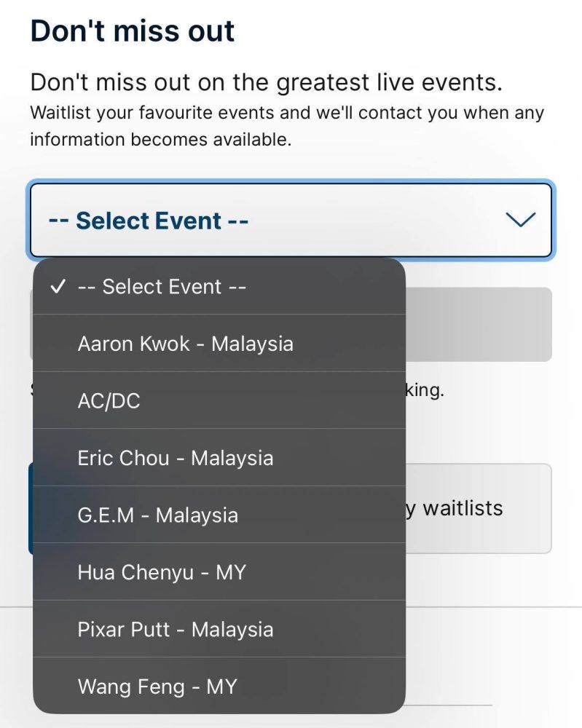Screen dimensions: 582x728
Task: Click the grey field behind the dropdown list
Action: coord(478,325)
